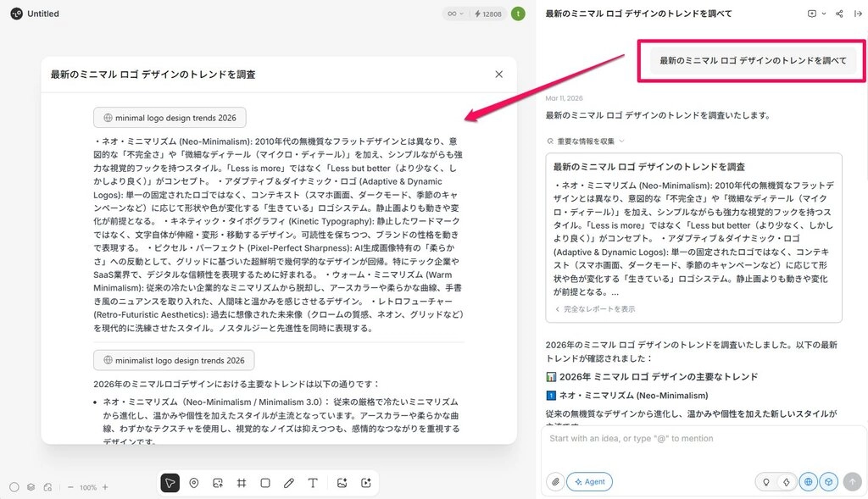This screenshot has width=868, height=499.
Task: Select the Text tool
Action: [x=313, y=483]
